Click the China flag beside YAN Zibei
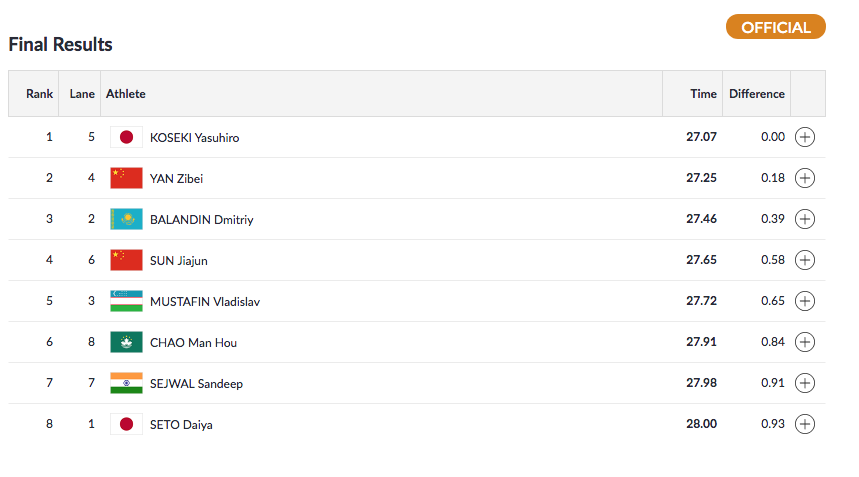The height and width of the screenshot is (477, 859). (126, 178)
